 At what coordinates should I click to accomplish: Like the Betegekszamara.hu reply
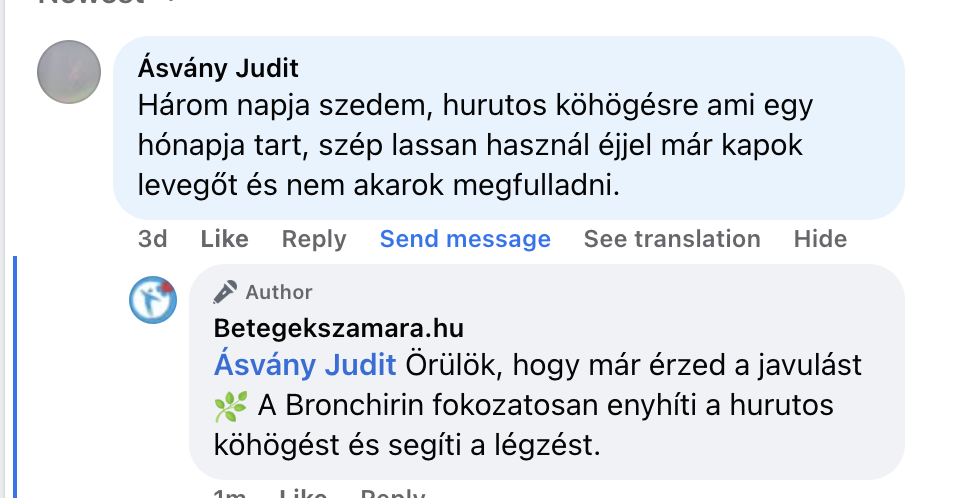tap(303, 493)
